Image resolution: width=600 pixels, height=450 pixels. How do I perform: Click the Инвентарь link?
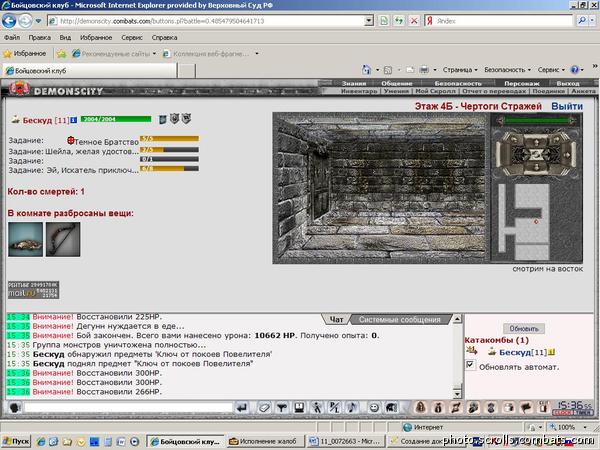pos(359,91)
